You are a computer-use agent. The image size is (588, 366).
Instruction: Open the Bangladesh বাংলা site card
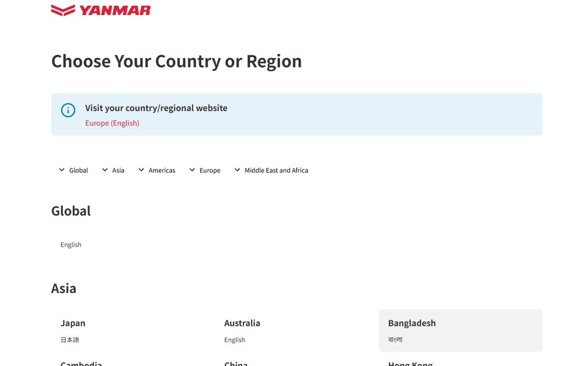click(460, 331)
